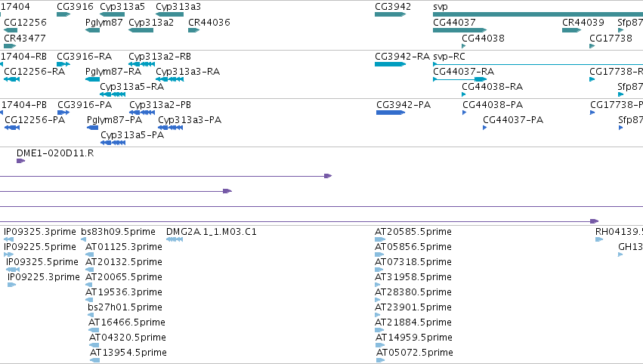Select the AT13954.5prime EST glyph
The image size is (643, 364).
[x=94, y=360]
